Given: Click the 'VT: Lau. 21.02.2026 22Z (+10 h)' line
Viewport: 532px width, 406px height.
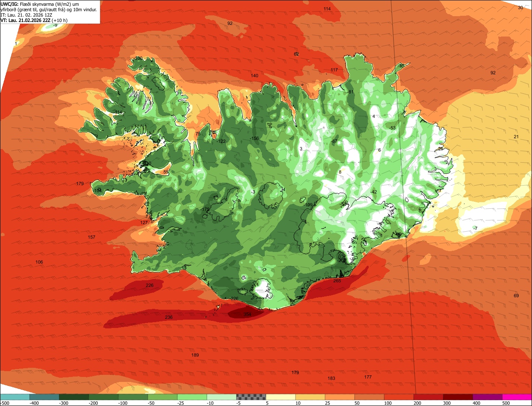Looking at the screenshot, I should pyautogui.click(x=34, y=20).
